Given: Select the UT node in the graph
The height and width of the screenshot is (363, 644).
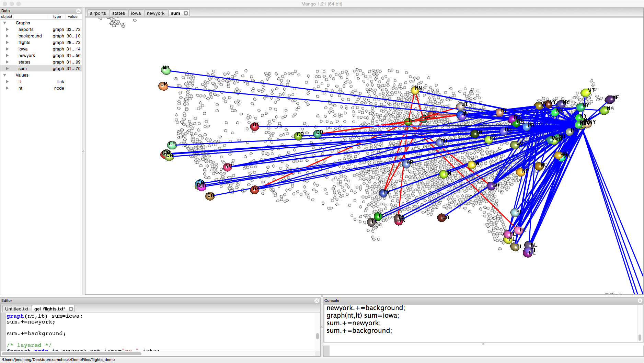Looking at the screenshot, I should (x=254, y=126).
